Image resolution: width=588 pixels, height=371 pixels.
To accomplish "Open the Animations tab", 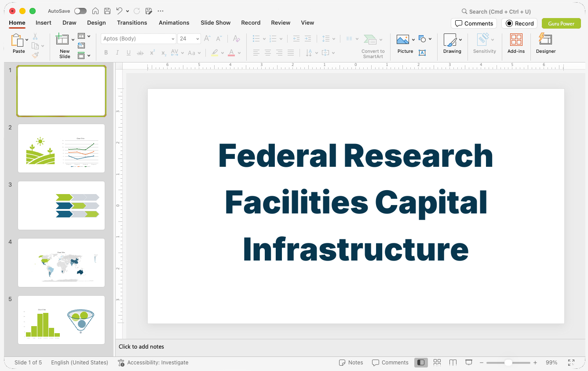I will 174,22.
